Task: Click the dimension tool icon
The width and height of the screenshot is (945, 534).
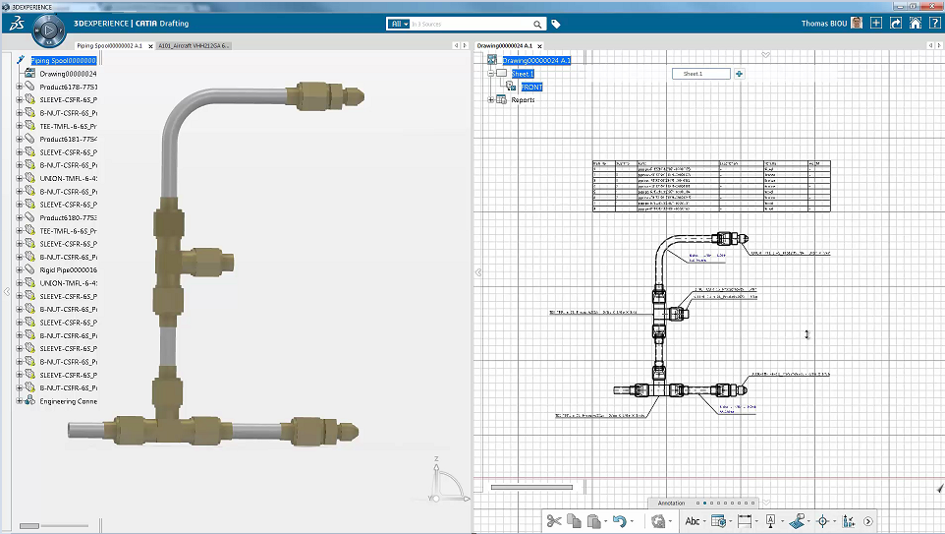Action: [744, 521]
